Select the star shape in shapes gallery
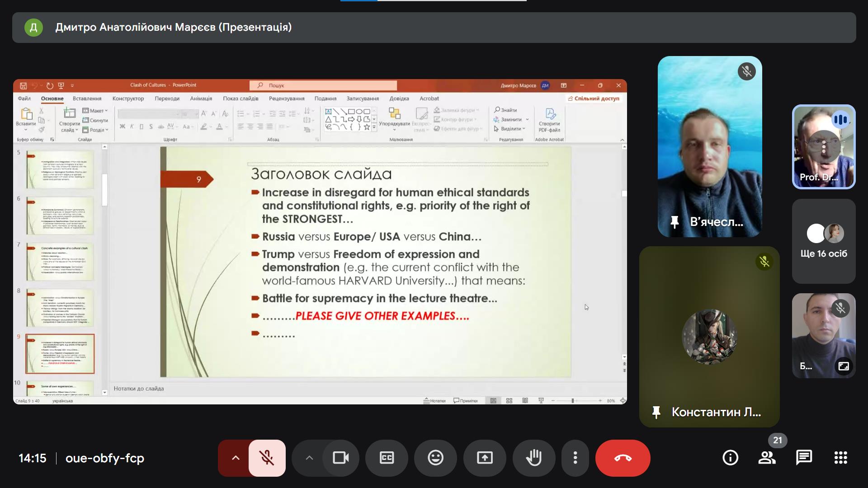 pyautogui.click(x=367, y=127)
